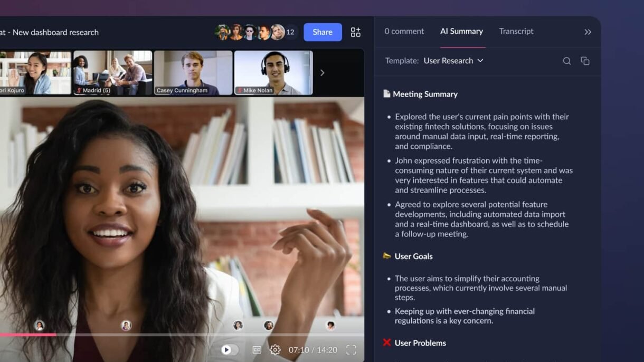Click the bullet "Keeping up with ever-changing financial"

[465, 316]
